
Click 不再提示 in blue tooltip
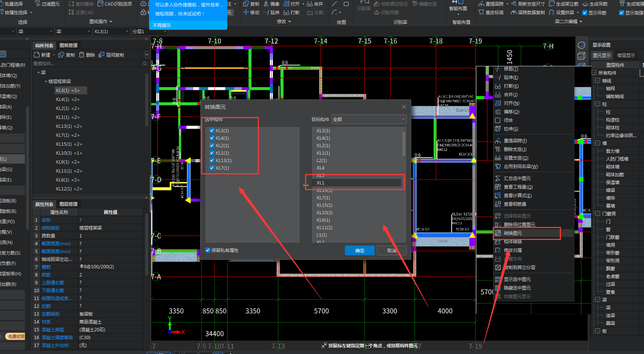pos(162,25)
